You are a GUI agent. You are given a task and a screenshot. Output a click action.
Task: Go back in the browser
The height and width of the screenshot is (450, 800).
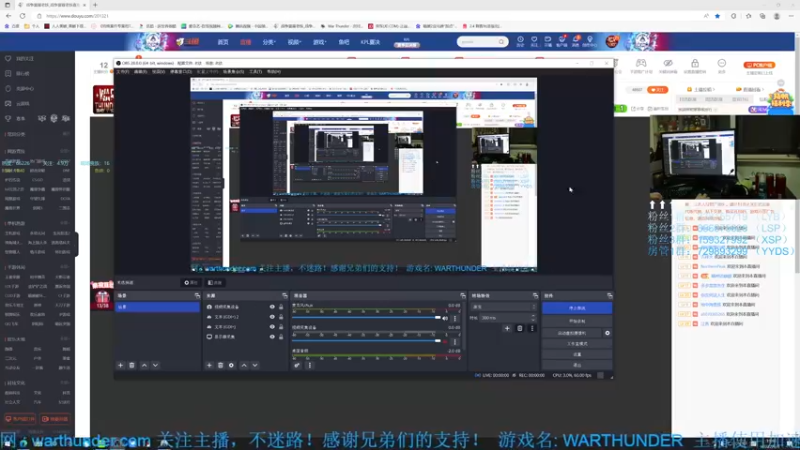point(9,16)
